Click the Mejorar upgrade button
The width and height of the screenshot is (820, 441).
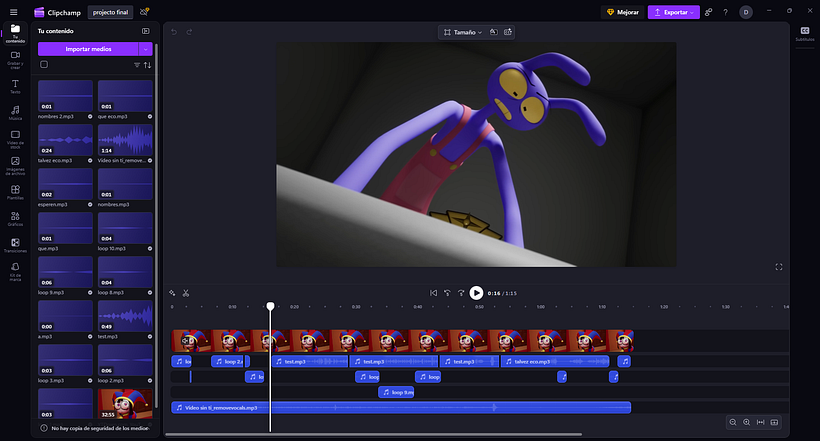pyautogui.click(x=621, y=12)
